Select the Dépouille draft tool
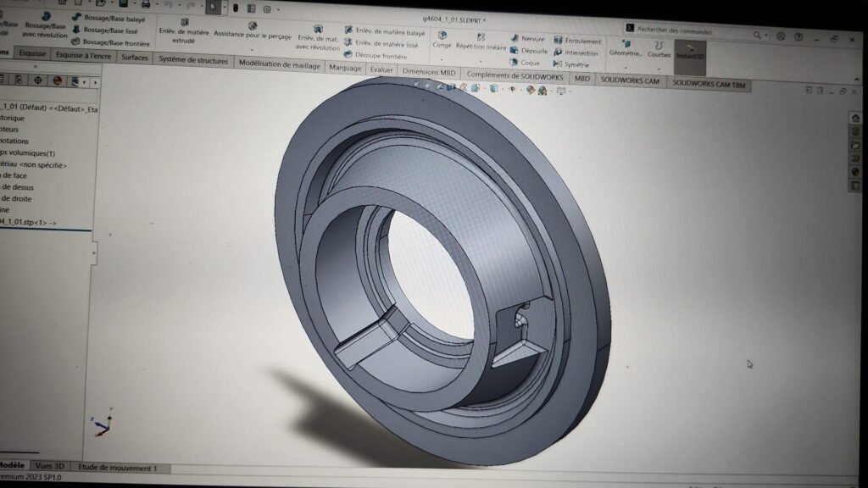 tap(529, 51)
